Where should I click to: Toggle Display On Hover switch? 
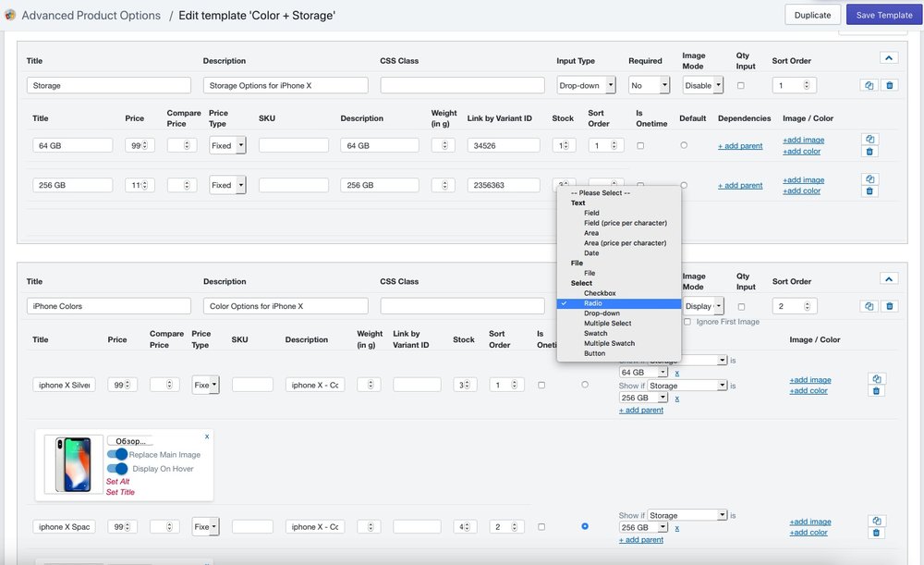117,469
